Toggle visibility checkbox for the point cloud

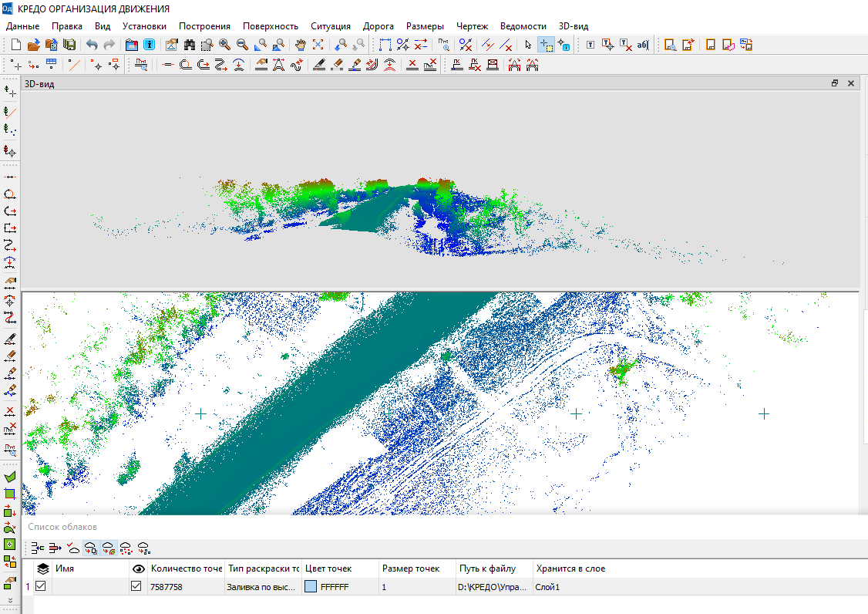coord(136,586)
